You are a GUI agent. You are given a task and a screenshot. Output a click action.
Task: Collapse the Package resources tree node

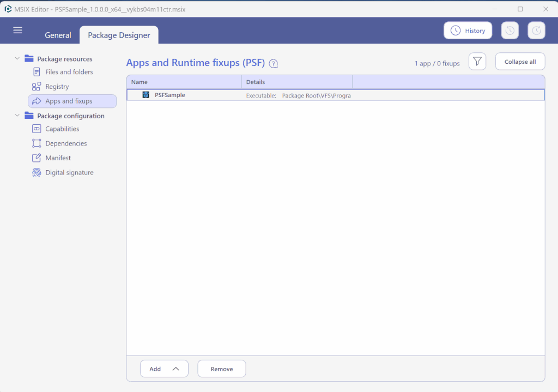(17, 58)
